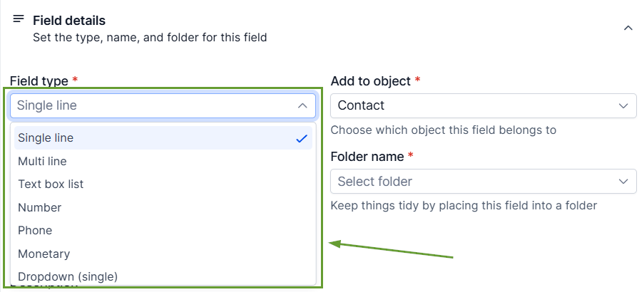Screen dimensions: 644x292
Task: Click the Folder name label
Action: click(368, 156)
